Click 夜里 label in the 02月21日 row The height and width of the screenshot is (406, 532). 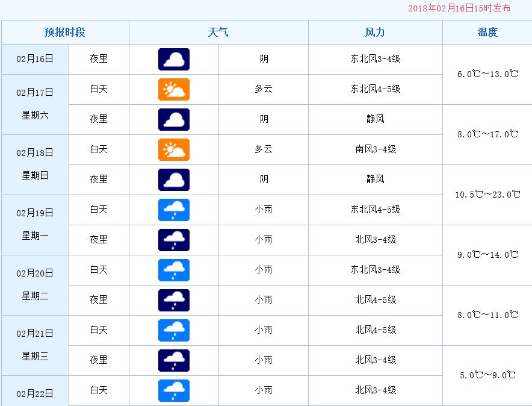pos(99,360)
